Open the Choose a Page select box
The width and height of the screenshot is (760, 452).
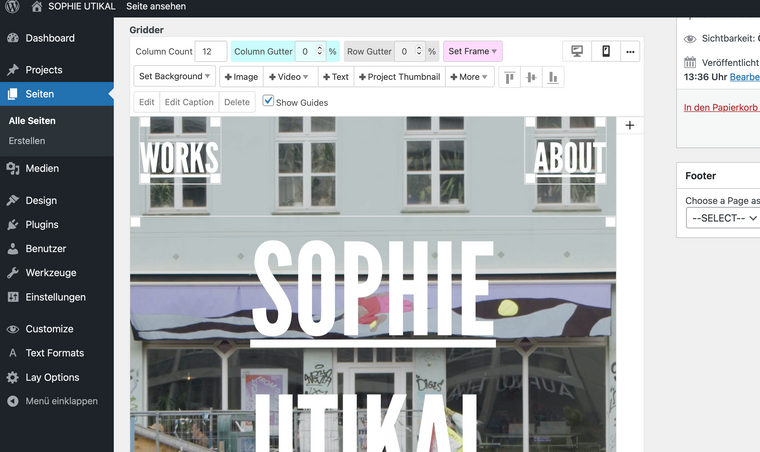722,219
